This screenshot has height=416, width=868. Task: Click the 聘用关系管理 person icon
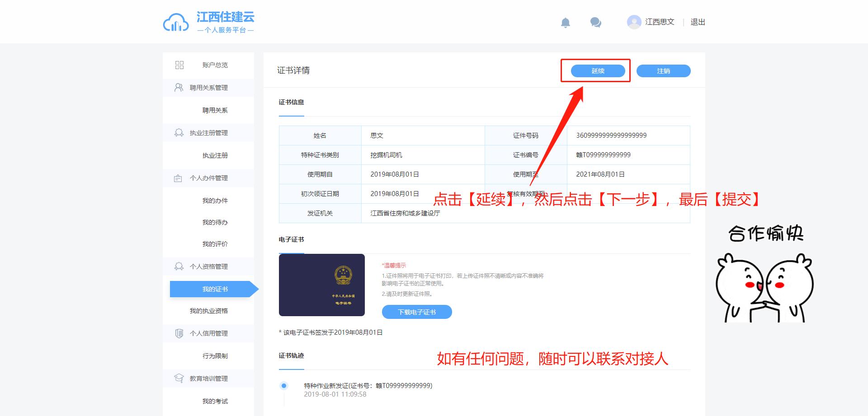[x=179, y=88]
